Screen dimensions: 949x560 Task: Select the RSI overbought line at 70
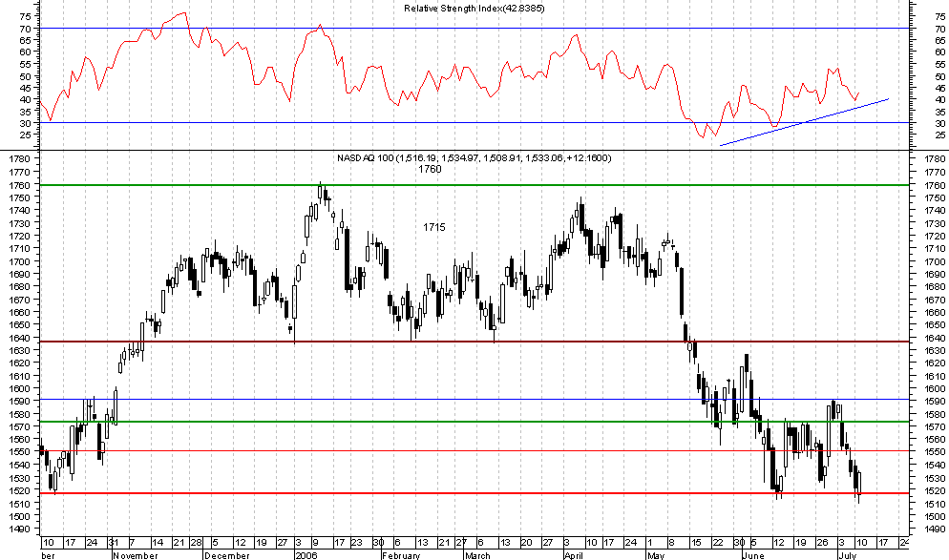click(474, 29)
